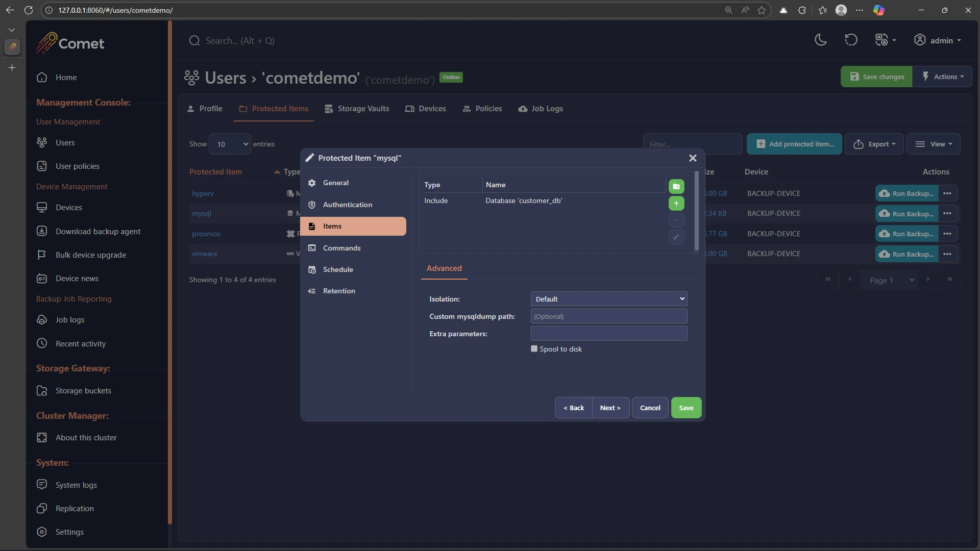Viewport: 980px width, 551px height.
Task: Open Storage buckets in sidebar
Action: click(83, 391)
